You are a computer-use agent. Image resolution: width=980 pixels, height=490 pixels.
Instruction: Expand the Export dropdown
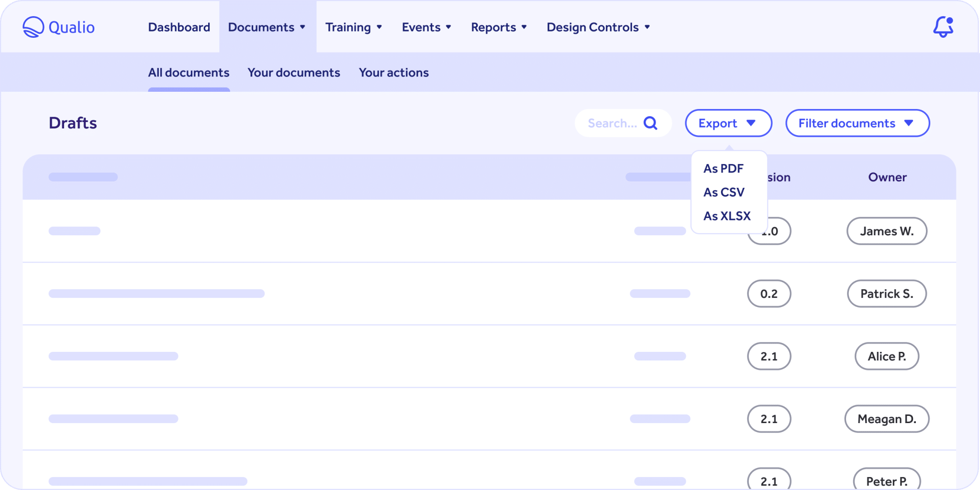point(728,123)
